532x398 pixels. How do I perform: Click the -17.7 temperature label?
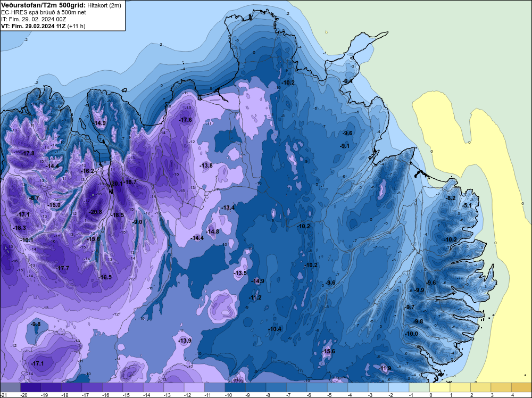coord(63,268)
